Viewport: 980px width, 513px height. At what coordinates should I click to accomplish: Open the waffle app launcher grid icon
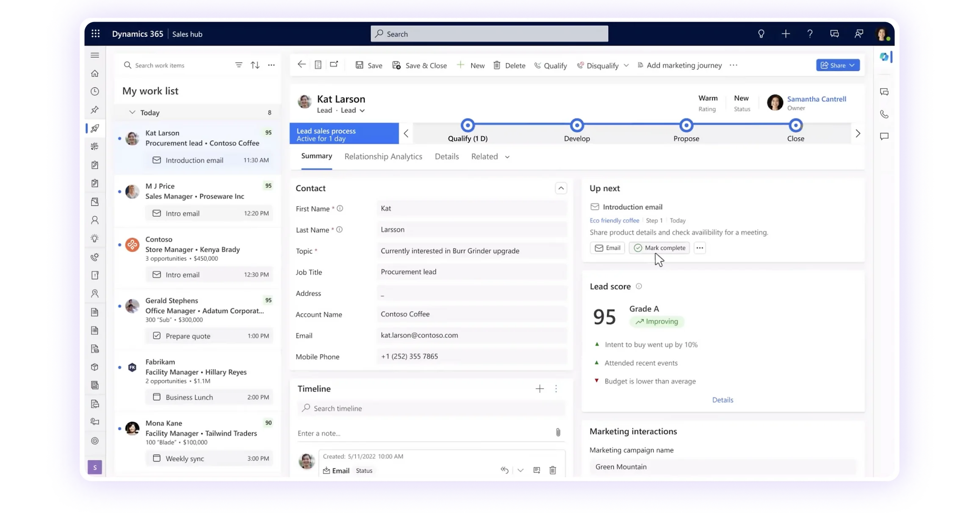[95, 33]
